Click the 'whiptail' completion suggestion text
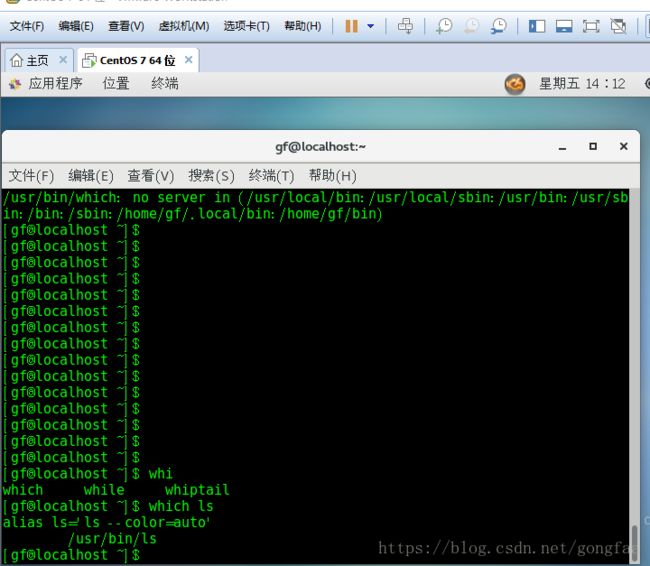650x566 pixels. click(197, 490)
